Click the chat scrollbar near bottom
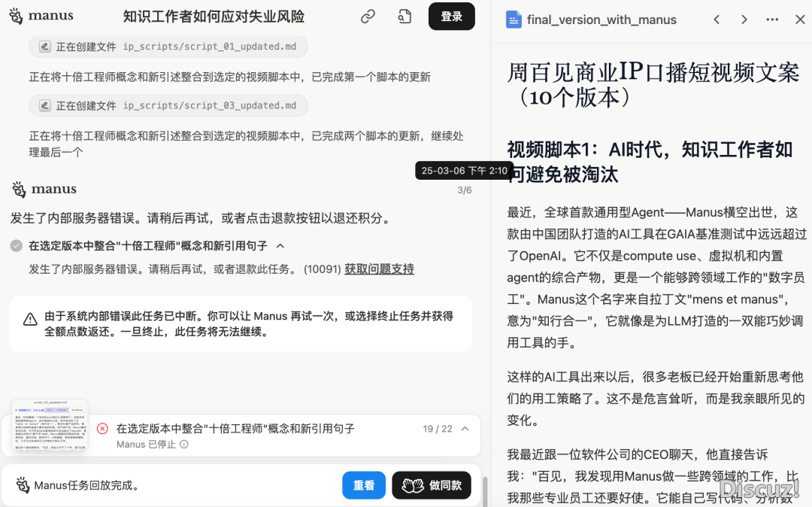The width and height of the screenshot is (812, 507). [485, 491]
